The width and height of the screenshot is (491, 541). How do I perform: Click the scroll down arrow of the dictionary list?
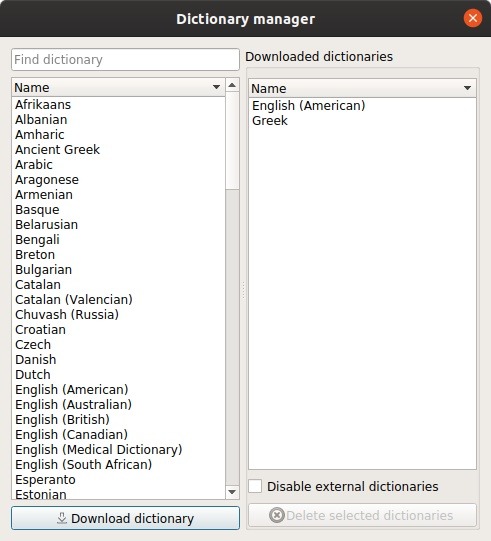coord(232,492)
